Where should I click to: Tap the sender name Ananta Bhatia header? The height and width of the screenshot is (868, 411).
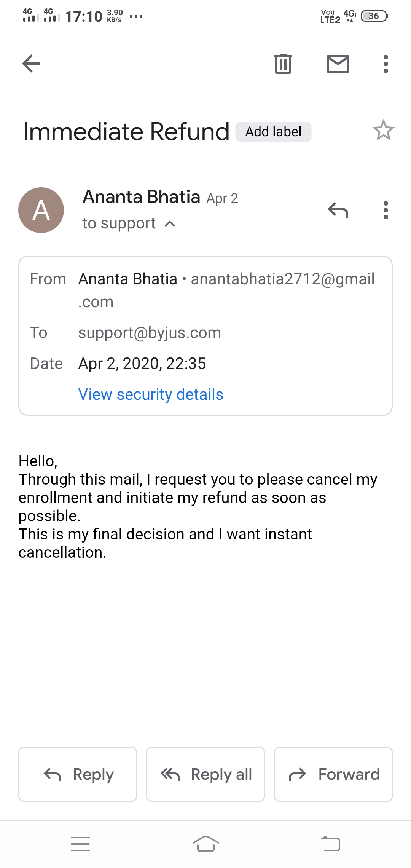tap(142, 197)
